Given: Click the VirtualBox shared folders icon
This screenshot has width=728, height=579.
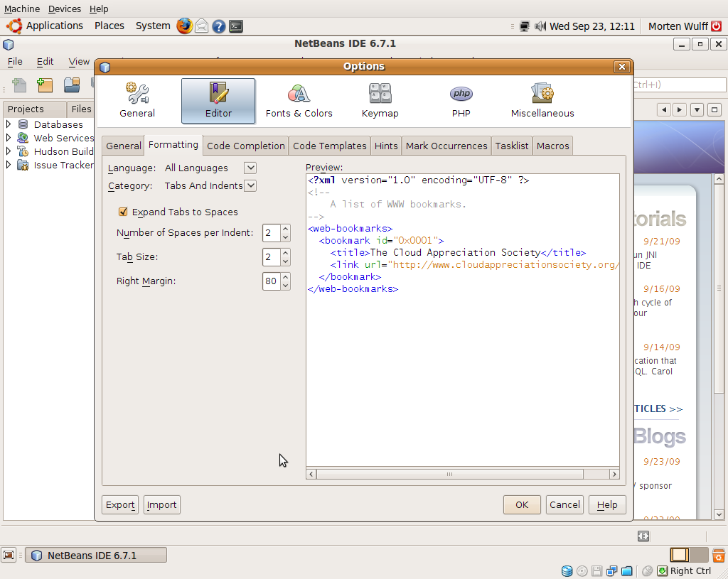Looking at the screenshot, I should click(627, 571).
